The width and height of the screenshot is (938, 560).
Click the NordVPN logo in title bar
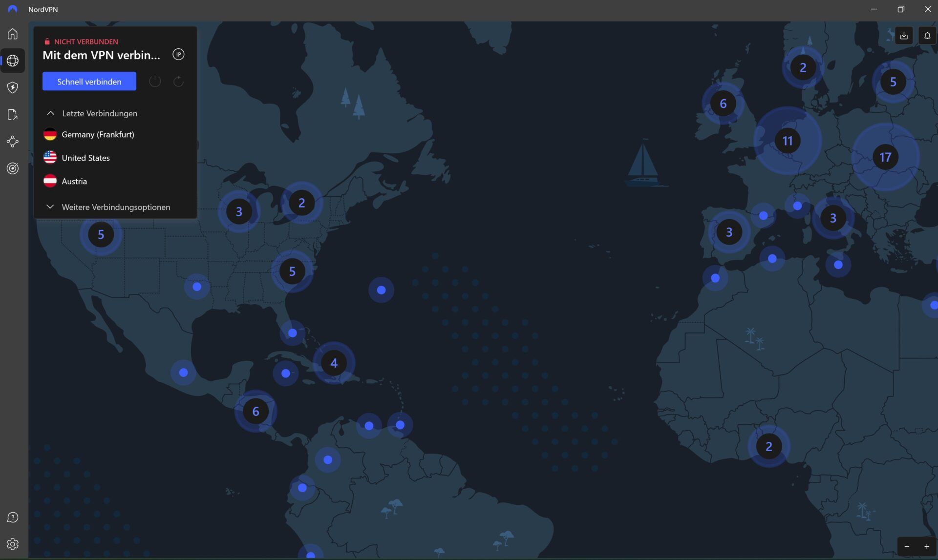(x=13, y=9)
